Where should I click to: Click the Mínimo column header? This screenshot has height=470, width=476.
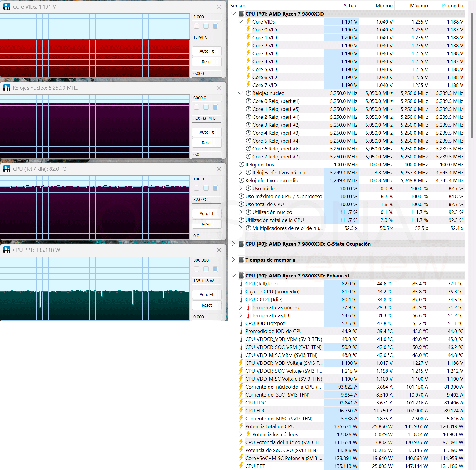pyautogui.click(x=377, y=5)
